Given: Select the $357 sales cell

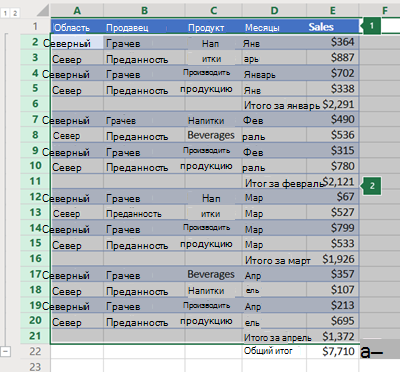Looking at the screenshot, I should 333,274.
